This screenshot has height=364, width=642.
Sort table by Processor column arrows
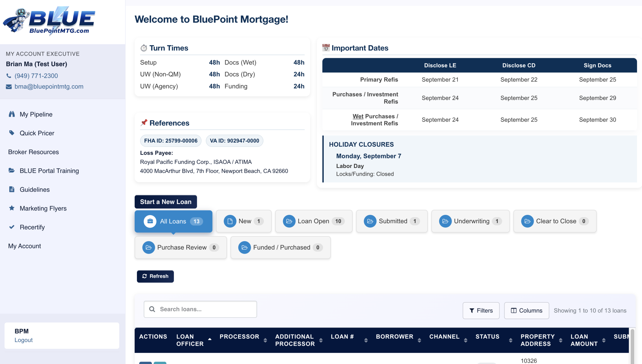click(x=265, y=340)
